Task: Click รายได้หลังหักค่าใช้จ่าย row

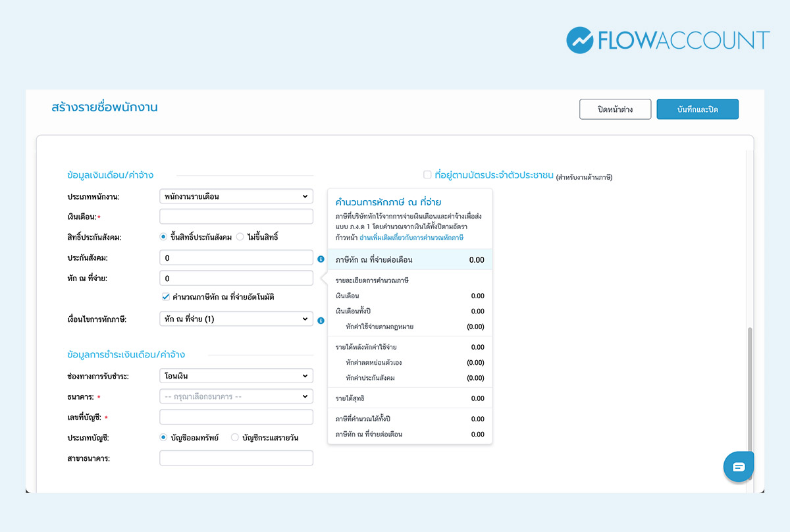Action: pyautogui.click(x=409, y=347)
